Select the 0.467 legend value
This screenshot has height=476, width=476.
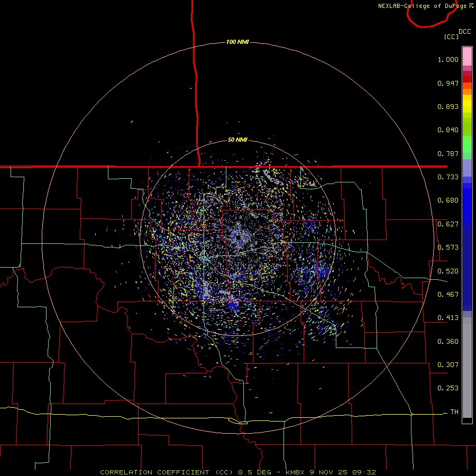pos(448,295)
